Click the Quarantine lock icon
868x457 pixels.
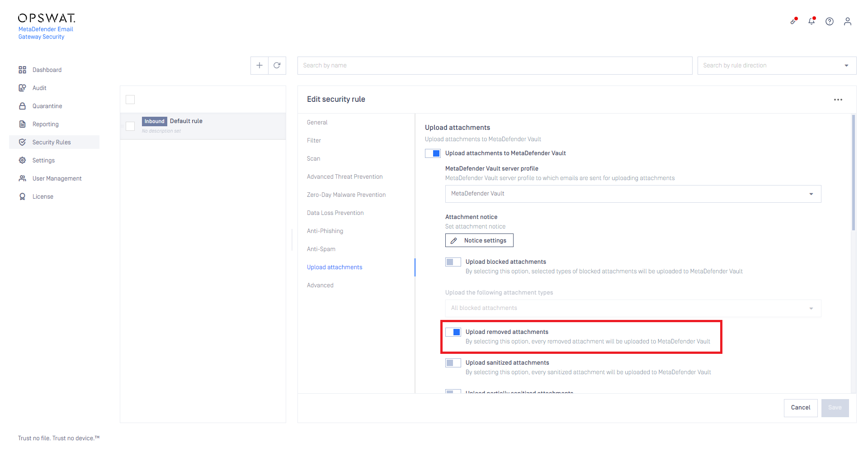tap(22, 106)
